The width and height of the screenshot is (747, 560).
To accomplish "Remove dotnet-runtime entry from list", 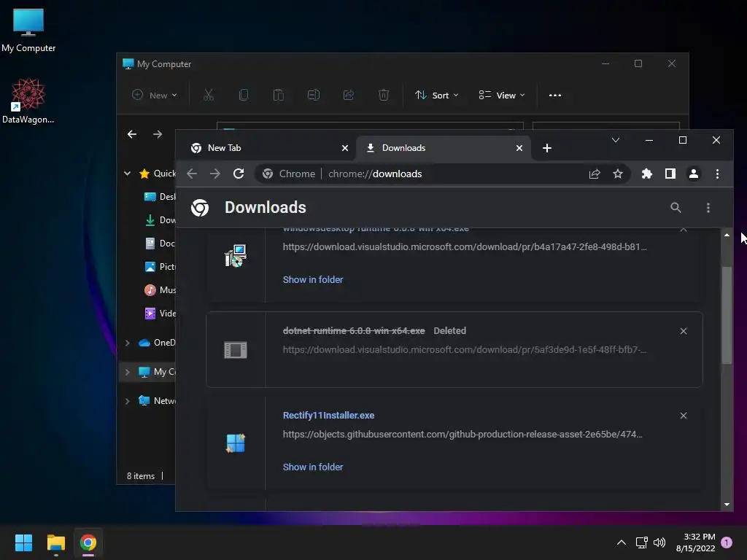I will pyautogui.click(x=684, y=331).
